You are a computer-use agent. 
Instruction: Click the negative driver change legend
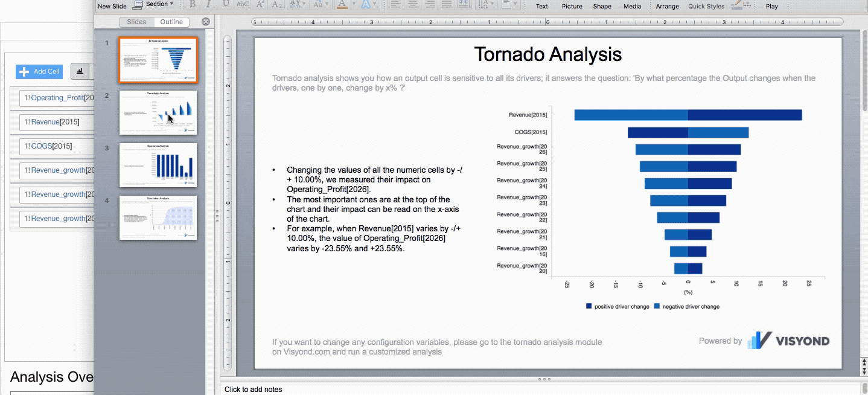686,307
